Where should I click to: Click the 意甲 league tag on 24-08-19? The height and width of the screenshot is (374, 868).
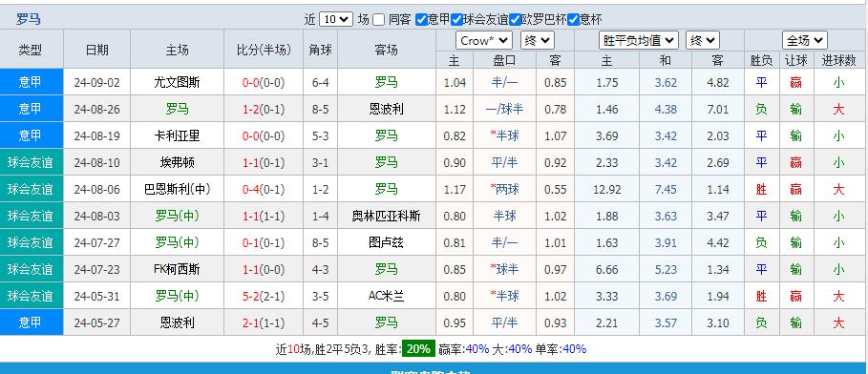tap(31, 135)
